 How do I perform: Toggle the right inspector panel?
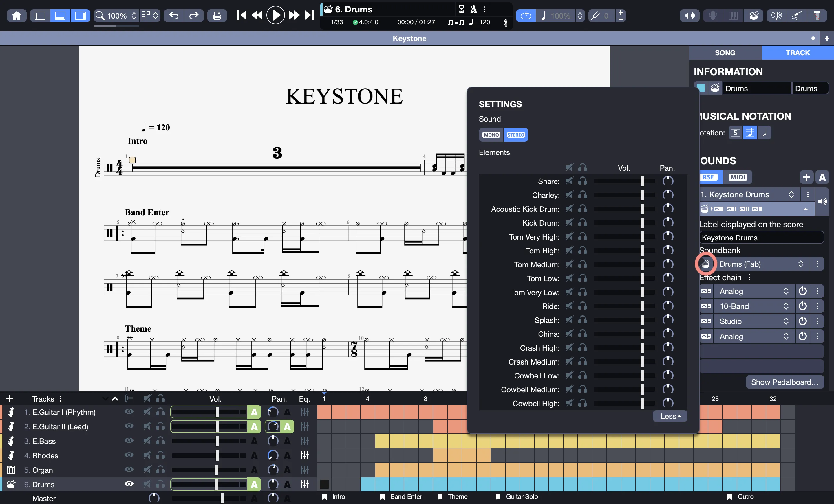coord(80,16)
